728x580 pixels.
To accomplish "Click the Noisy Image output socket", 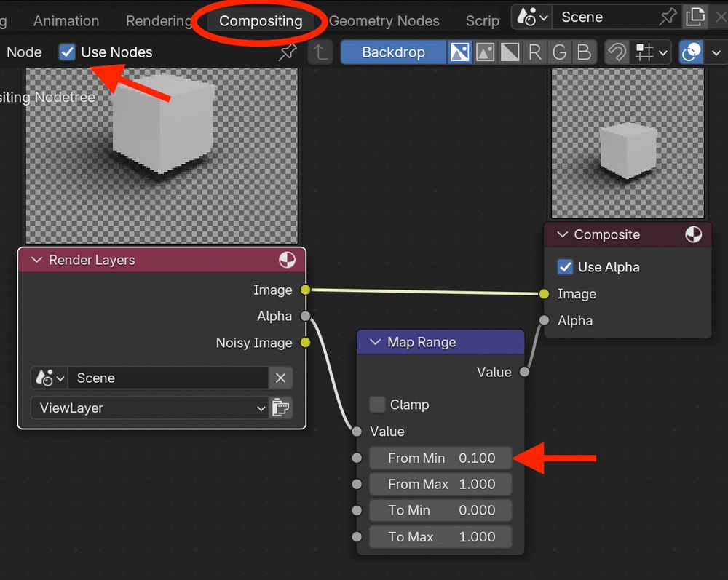I will [x=305, y=343].
